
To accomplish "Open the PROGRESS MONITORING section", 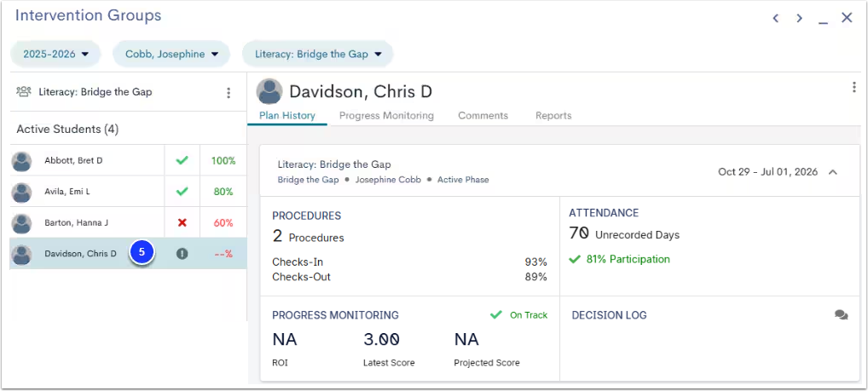I will click(335, 315).
